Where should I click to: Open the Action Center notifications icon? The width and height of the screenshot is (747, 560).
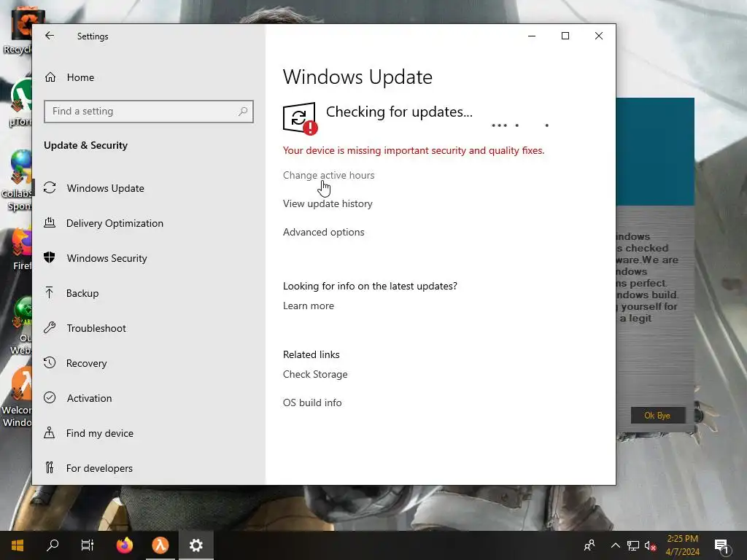[x=722, y=545]
